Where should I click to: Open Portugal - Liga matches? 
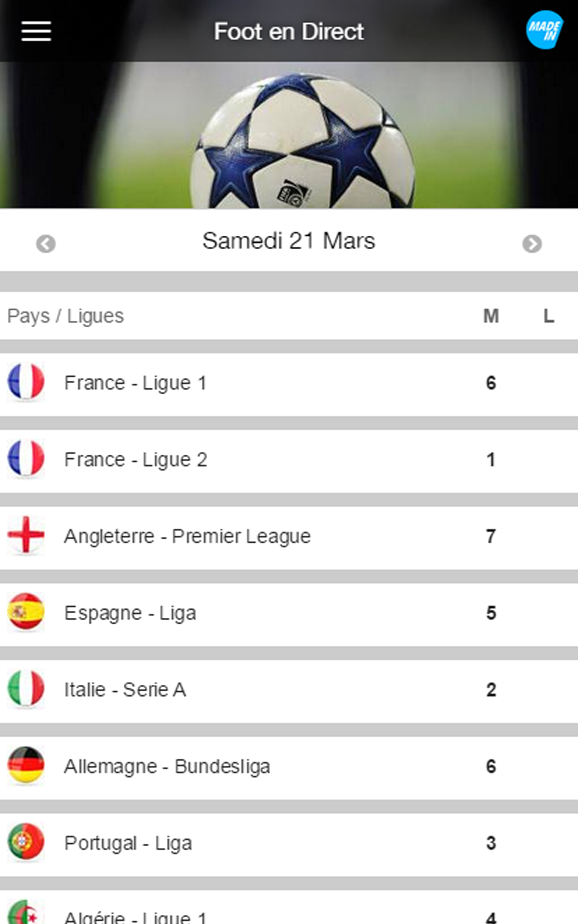[128, 843]
